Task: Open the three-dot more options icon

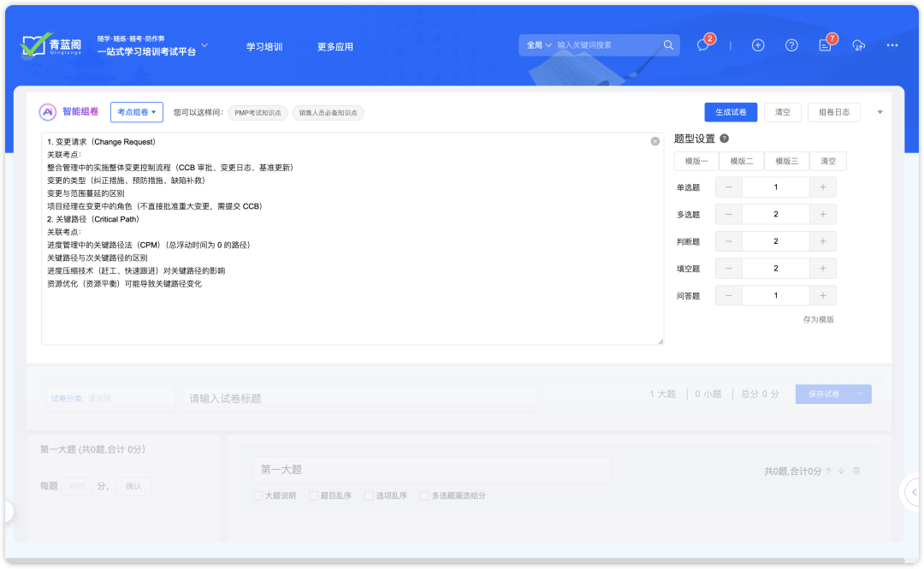Action: (891, 45)
